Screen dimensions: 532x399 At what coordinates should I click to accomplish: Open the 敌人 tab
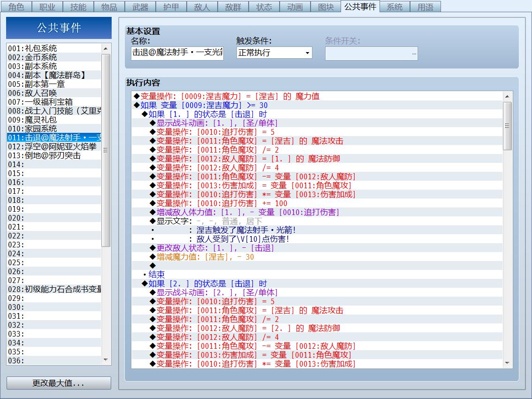tap(202, 7)
